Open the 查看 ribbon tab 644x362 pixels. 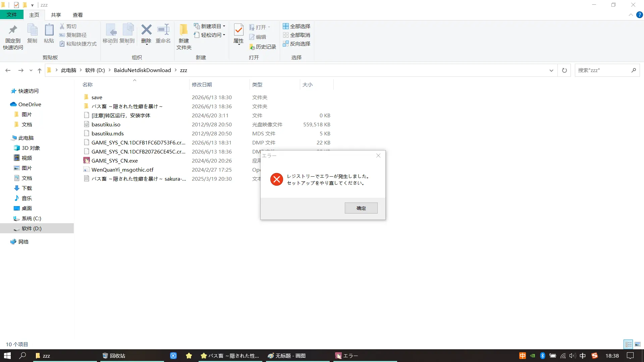[77, 15]
